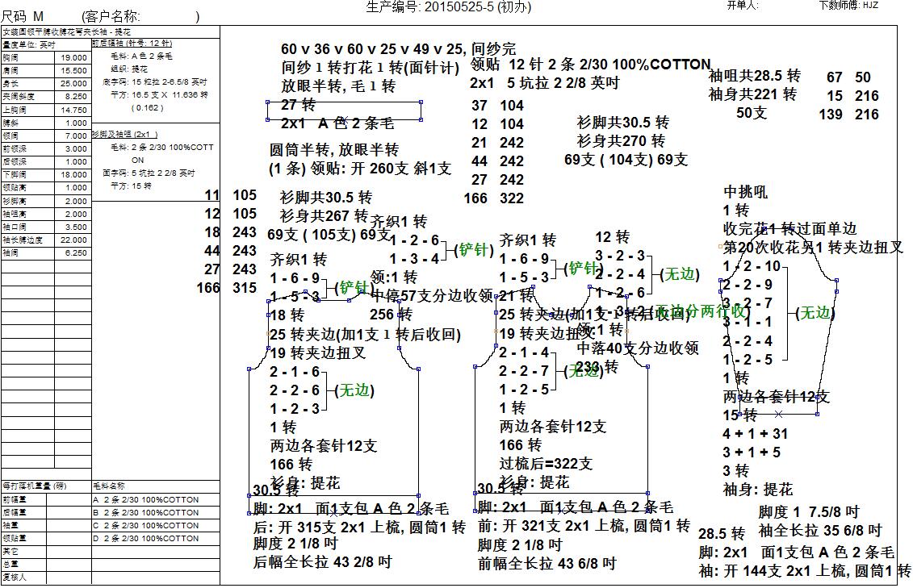Click the "衫脚及袖咀 (2x1 )" heading
The height and width of the screenshot is (588, 913).
pos(124,135)
